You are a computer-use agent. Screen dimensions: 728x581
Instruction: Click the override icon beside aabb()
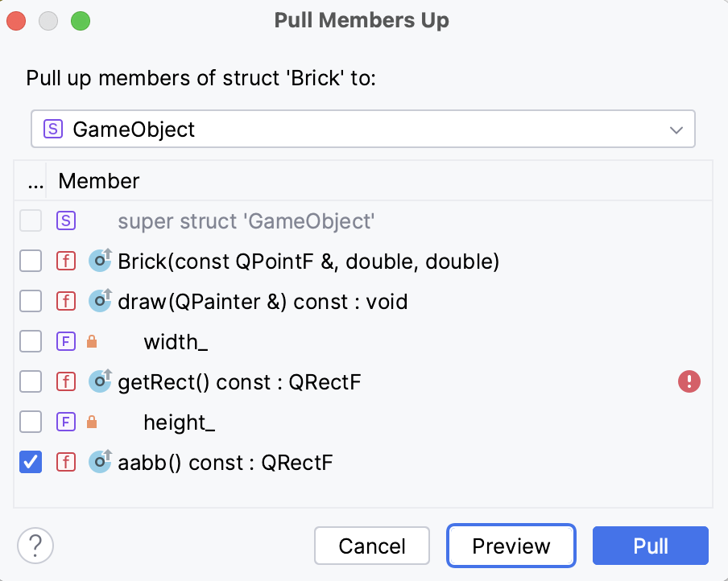100,463
